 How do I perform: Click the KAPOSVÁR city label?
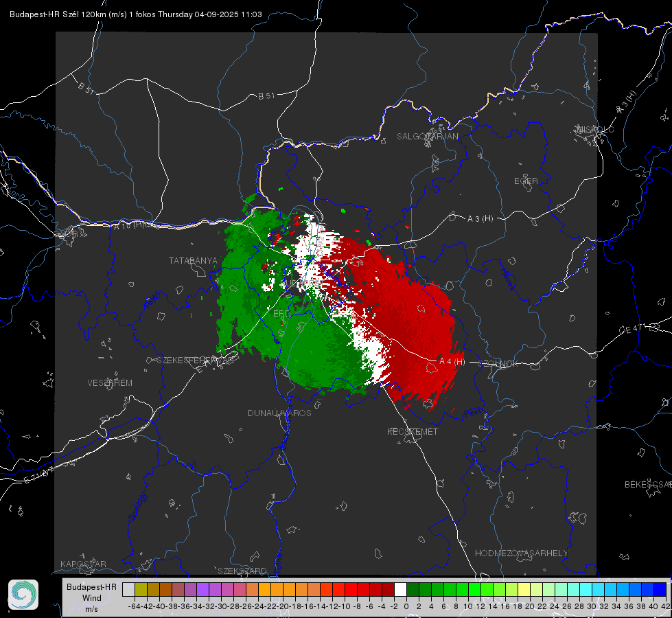tap(83, 564)
